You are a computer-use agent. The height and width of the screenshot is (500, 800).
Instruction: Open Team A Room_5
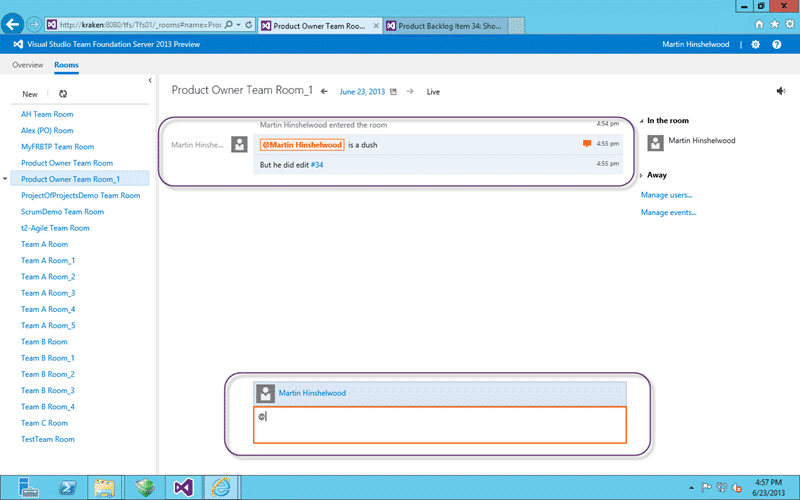pyautogui.click(x=48, y=326)
